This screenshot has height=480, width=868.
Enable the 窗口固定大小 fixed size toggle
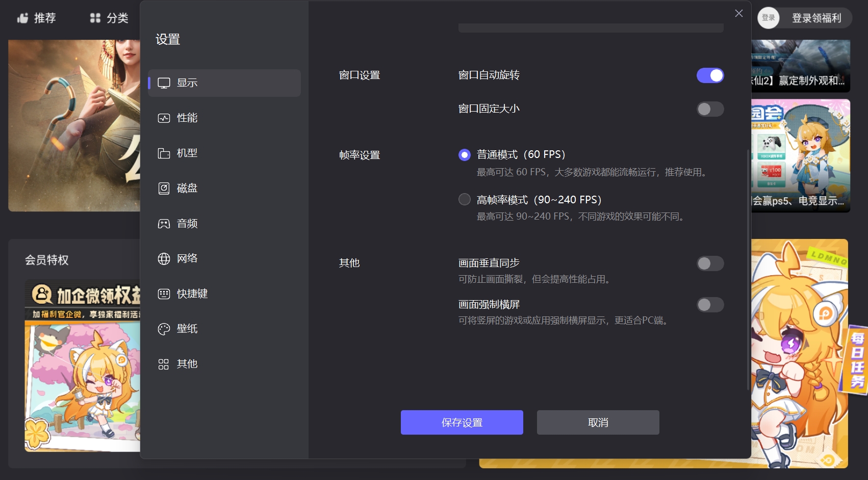click(x=710, y=109)
